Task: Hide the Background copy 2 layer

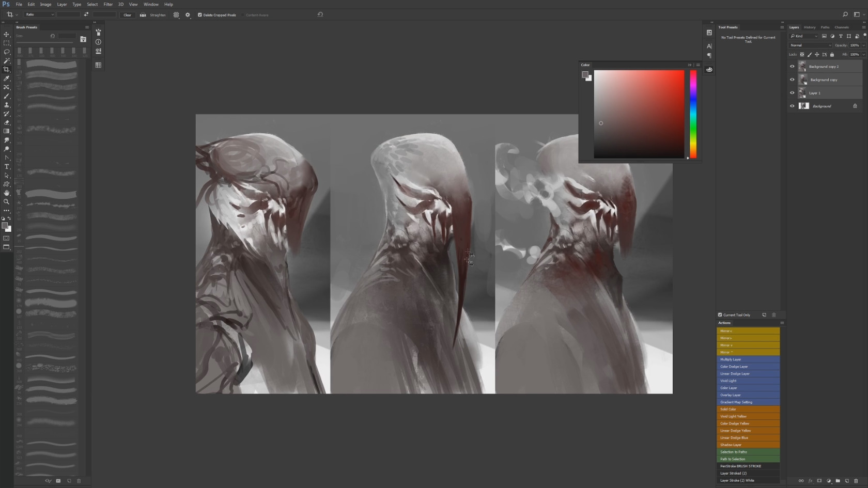Action: coord(792,66)
